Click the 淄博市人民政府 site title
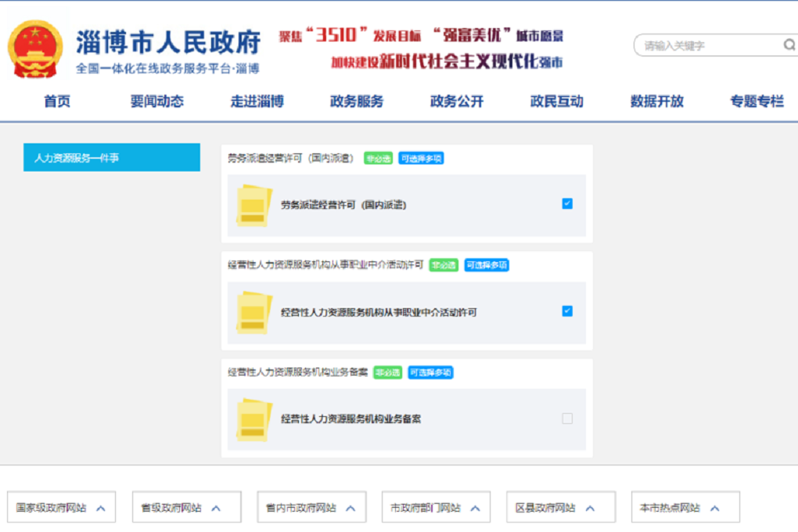Viewport: 798px width, 532px height. [167, 42]
